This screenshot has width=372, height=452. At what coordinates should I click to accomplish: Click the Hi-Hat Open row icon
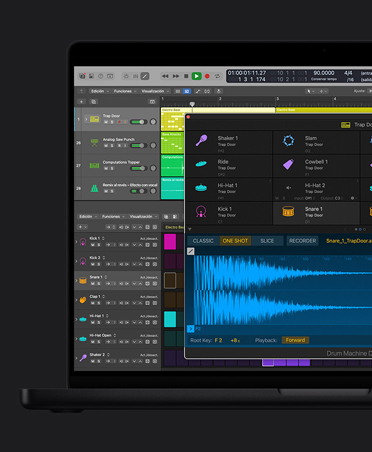point(83,339)
